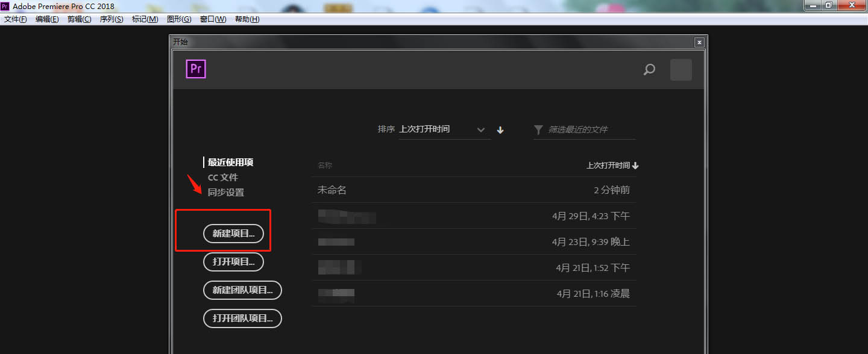
Task: Open the project dated 4月 21日, 1:16 凌晨
Action: (474, 293)
